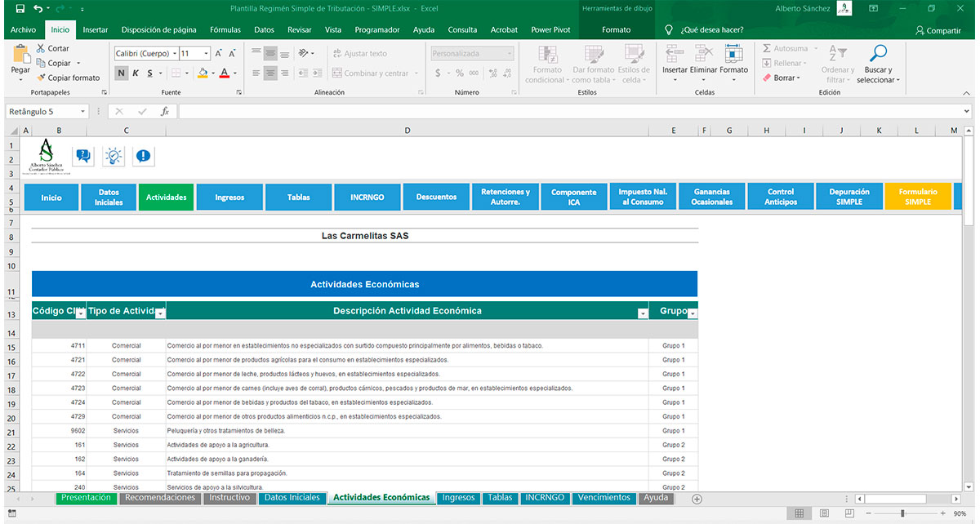Switch to the Insertar ribbon tab

[96, 29]
